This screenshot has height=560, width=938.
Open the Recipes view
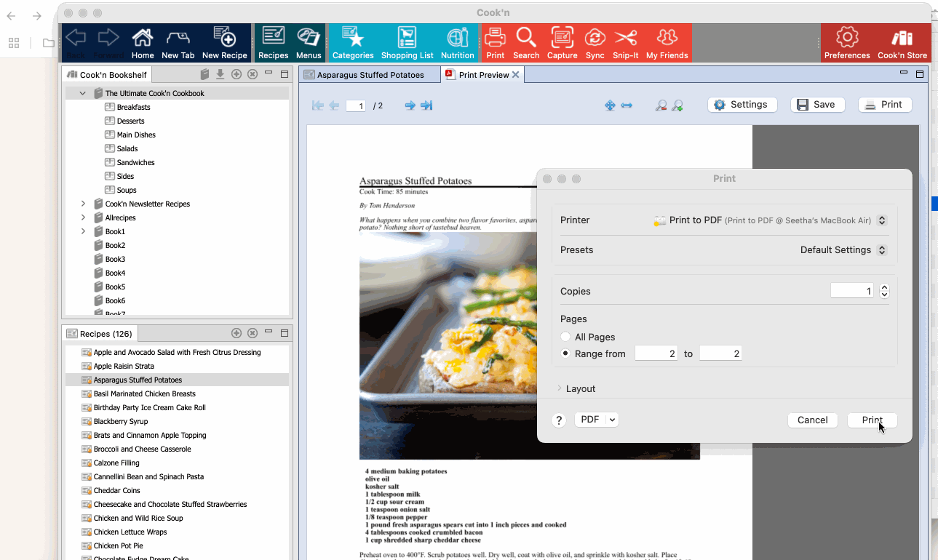coord(274,43)
